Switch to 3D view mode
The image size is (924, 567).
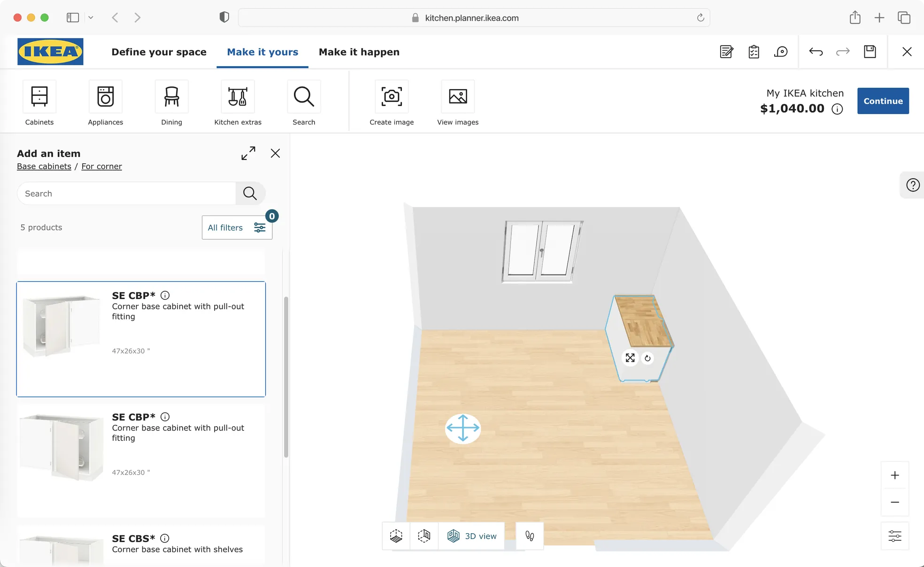[x=471, y=536]
